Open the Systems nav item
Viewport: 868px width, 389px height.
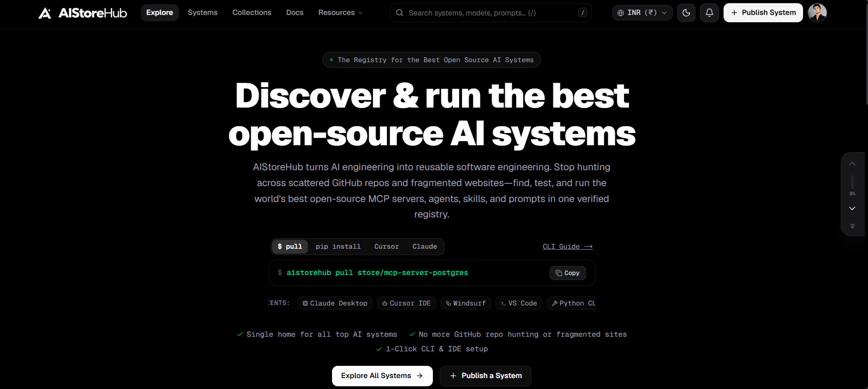click(203, 13)
